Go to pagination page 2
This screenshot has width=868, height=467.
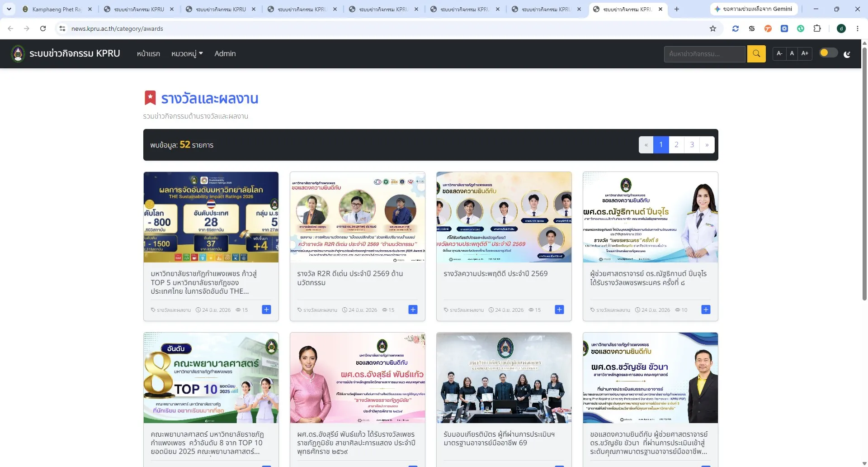(x=676, y=145)
